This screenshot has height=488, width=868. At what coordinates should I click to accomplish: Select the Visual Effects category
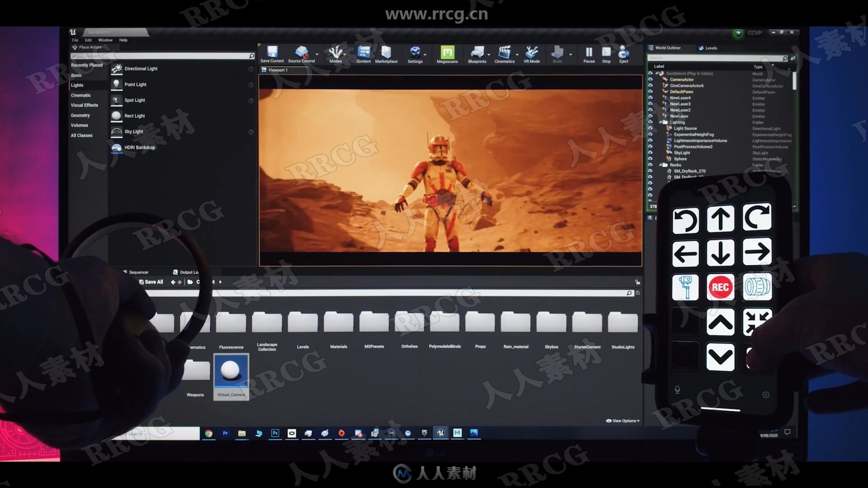pyautogui.click(x=85, y=105)
